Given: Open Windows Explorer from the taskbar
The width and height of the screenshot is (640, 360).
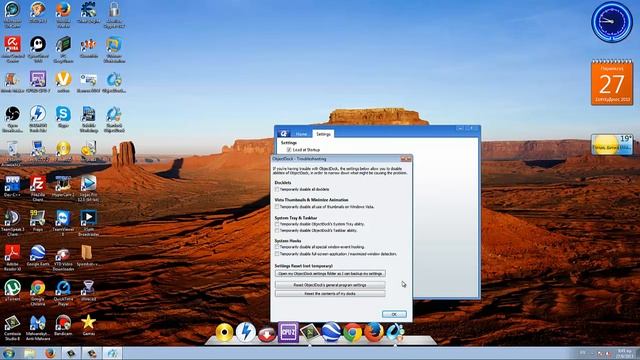Looking at the screenshot, I should pos(29,353).
